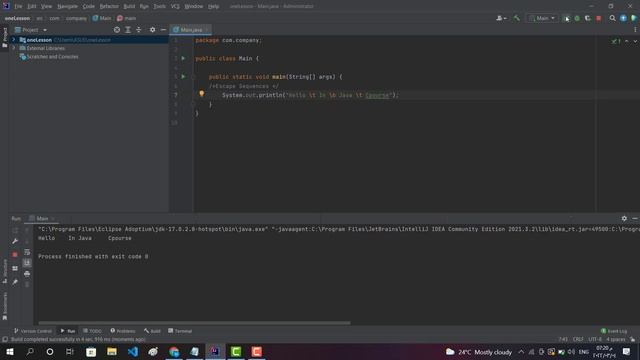Open the user account icon in toolbar
Screen dimensions: 640x360
click(501, 18)
